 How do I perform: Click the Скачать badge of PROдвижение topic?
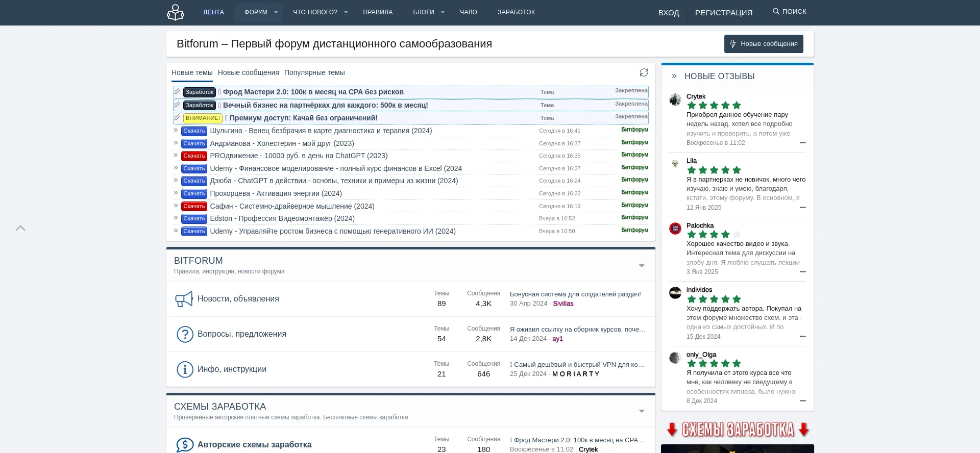coord(194,156)
